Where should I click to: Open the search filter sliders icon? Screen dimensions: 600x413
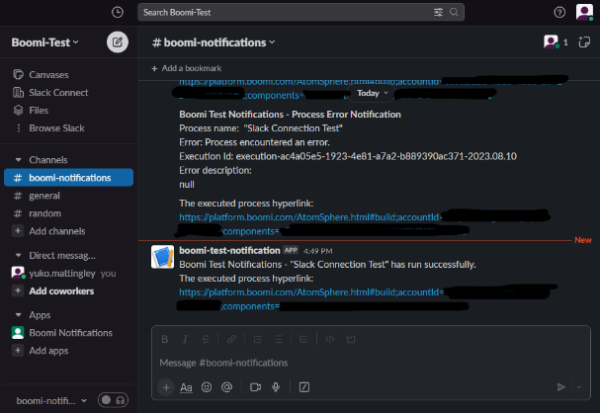[438, 12]
